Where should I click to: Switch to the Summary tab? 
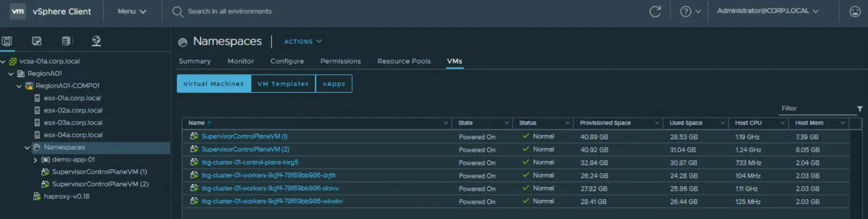pyautogui.click(x=195, y=61)
